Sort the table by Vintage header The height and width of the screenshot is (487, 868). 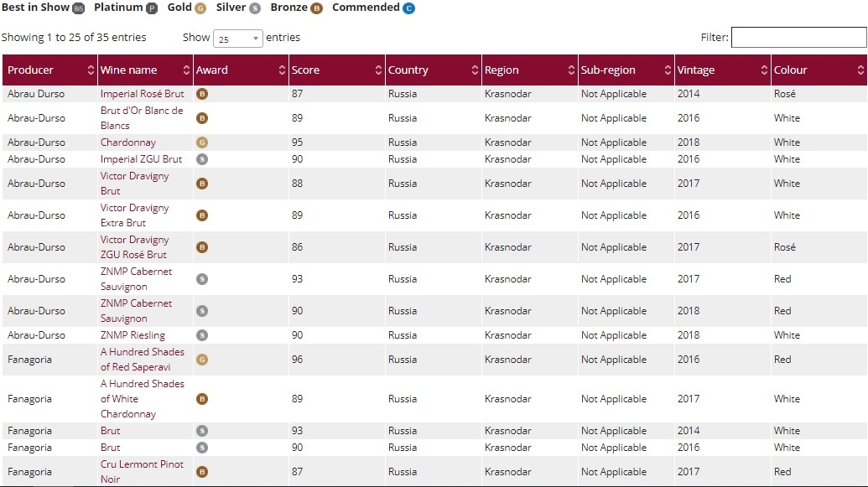pyautogui.click(x=722, y=70)
